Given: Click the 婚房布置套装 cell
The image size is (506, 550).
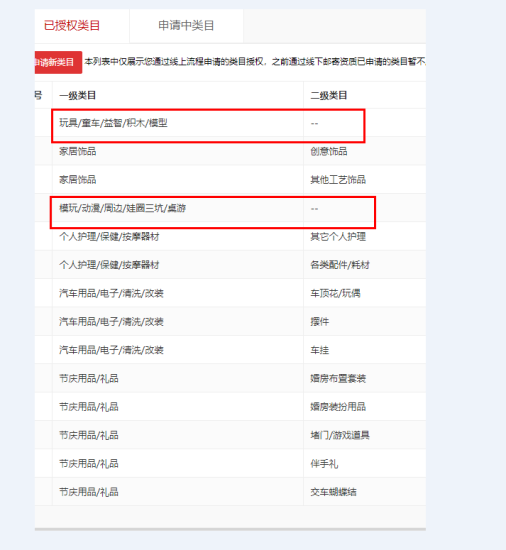Looking at the screenshot, I should (338, 378).
